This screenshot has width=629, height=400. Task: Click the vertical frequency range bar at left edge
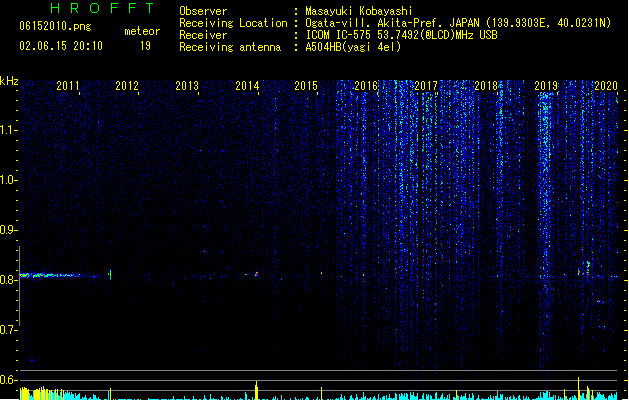point(19,286)
